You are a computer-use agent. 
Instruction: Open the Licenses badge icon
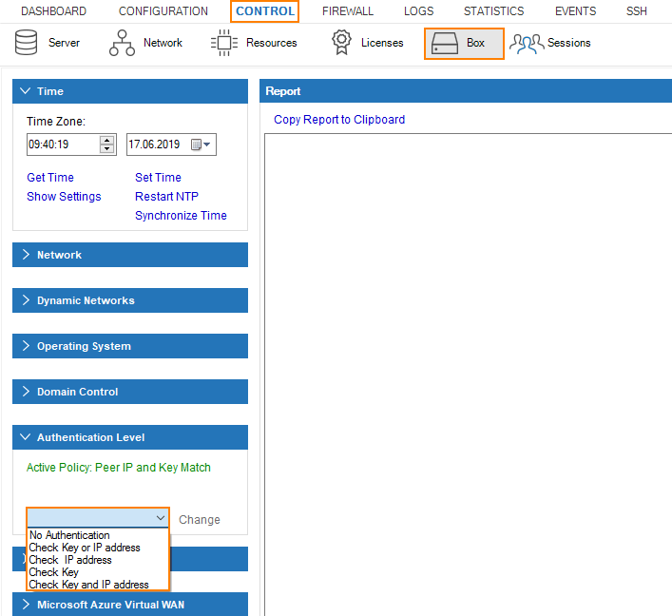click(x=341, y=42)
